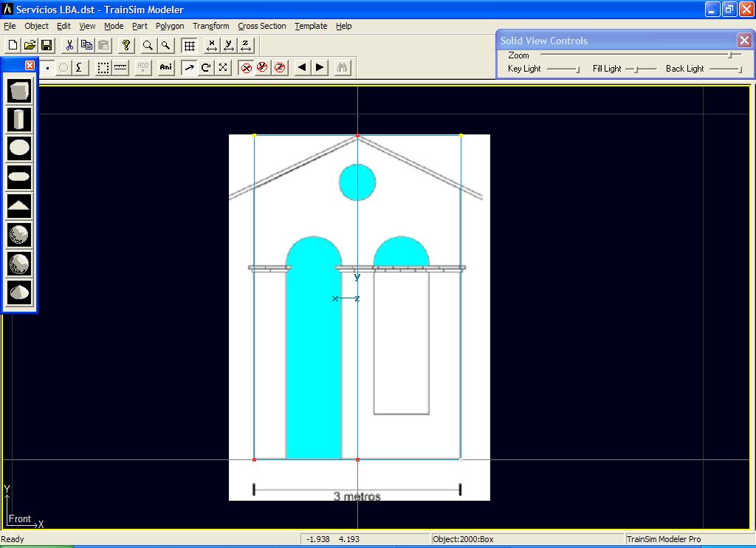
Task: Close the Solid View Controls panel
Action: tap(744, 41)
